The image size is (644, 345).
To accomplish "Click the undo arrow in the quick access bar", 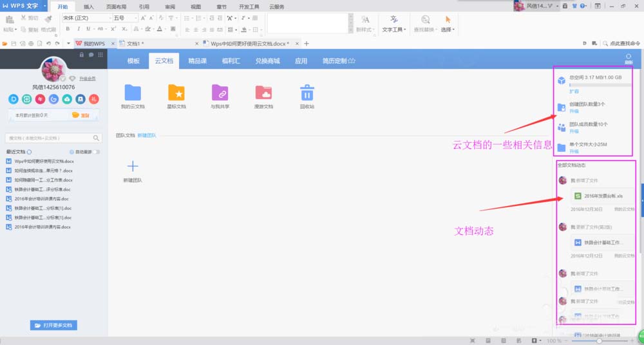I will 48,44.
